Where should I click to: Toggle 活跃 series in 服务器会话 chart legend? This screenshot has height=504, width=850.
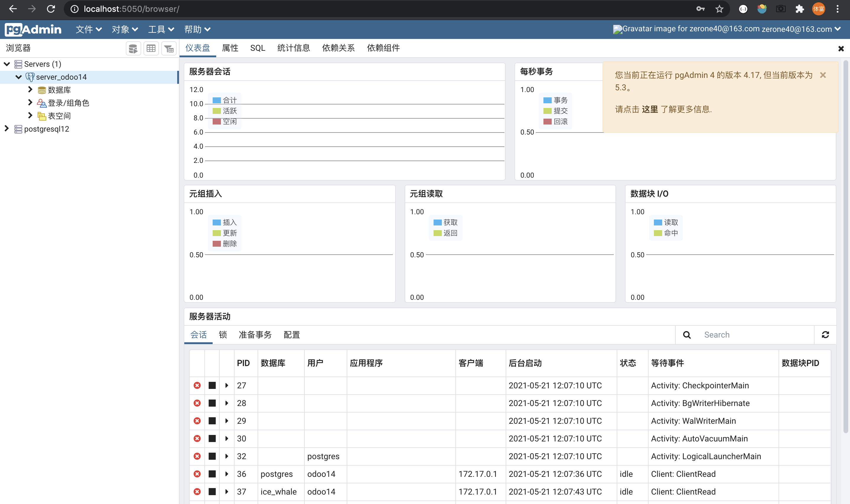tap(224, 111)
